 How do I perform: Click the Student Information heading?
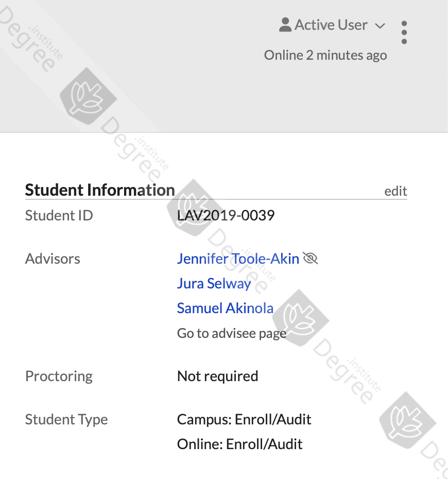point(100,190)
